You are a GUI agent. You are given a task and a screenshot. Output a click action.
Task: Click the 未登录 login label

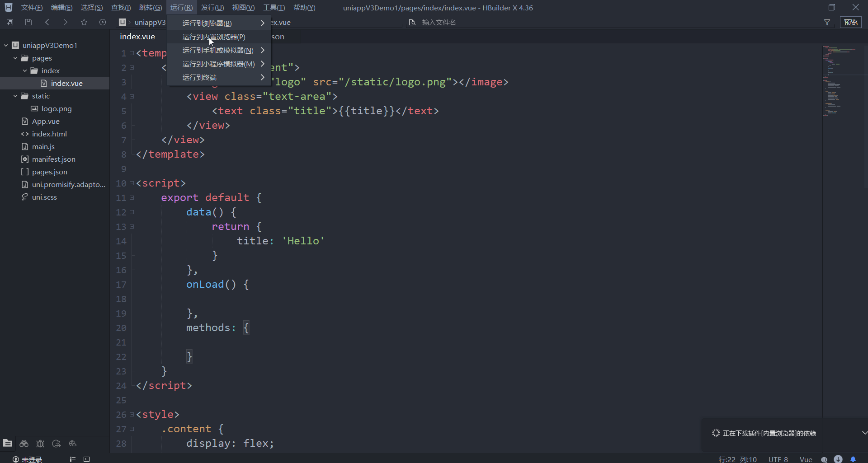pos(32,459)
